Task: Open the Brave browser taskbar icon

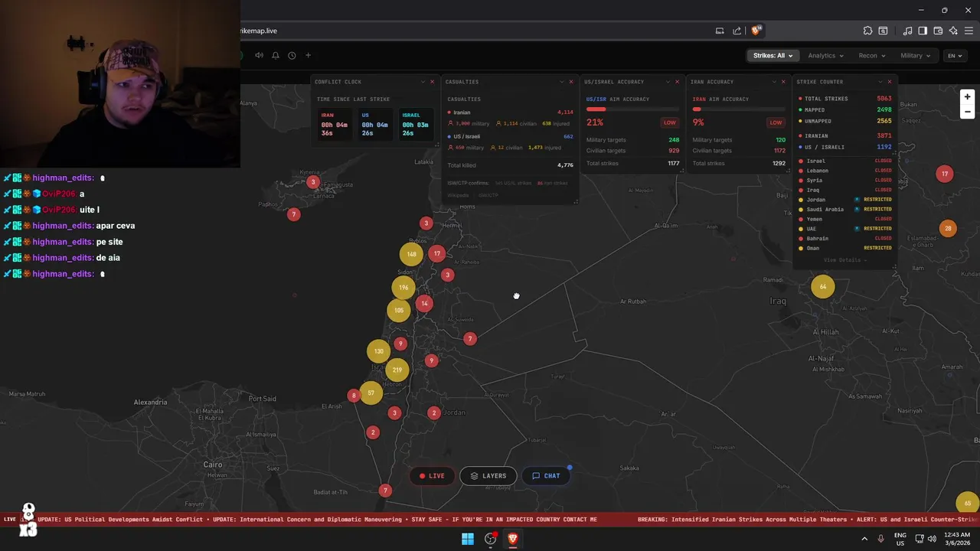Action: coord(513,539)
